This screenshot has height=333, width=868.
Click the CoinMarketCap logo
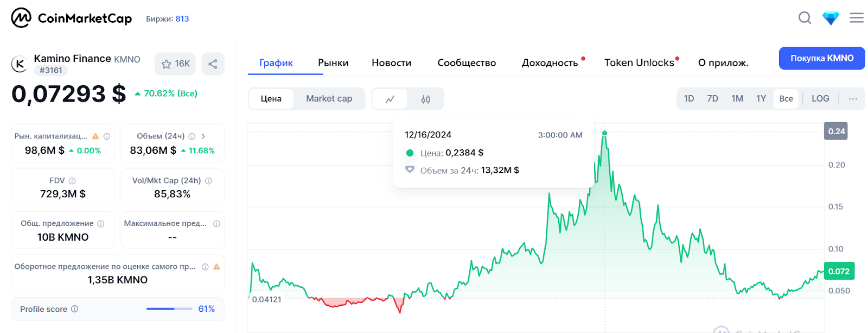point(72,18)
